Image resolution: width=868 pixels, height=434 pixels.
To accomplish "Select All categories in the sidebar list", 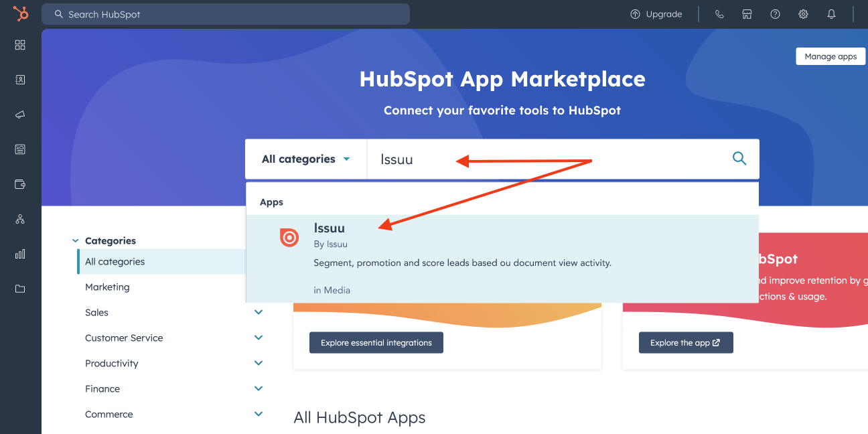I will click(x=162, y=262).
